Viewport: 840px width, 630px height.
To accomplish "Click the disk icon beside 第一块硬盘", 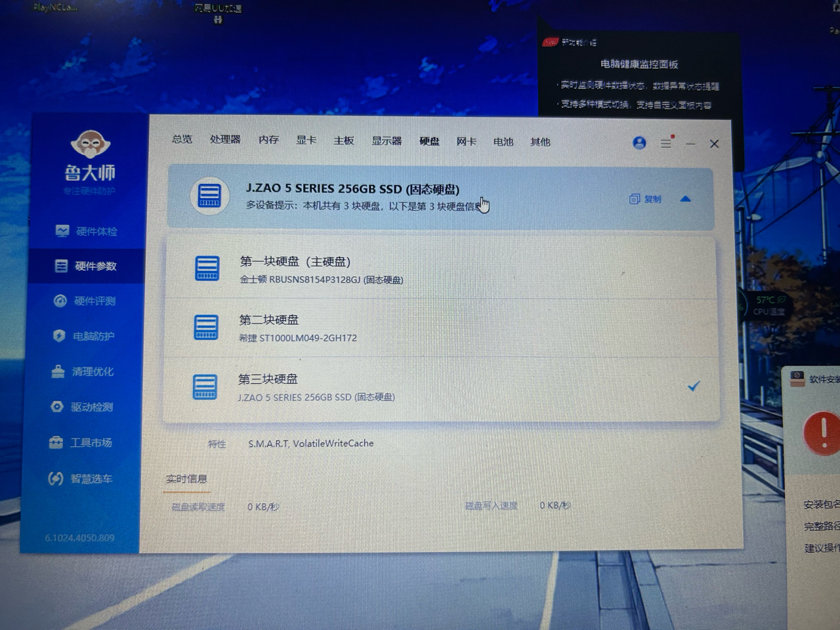I will coord(207,268).
